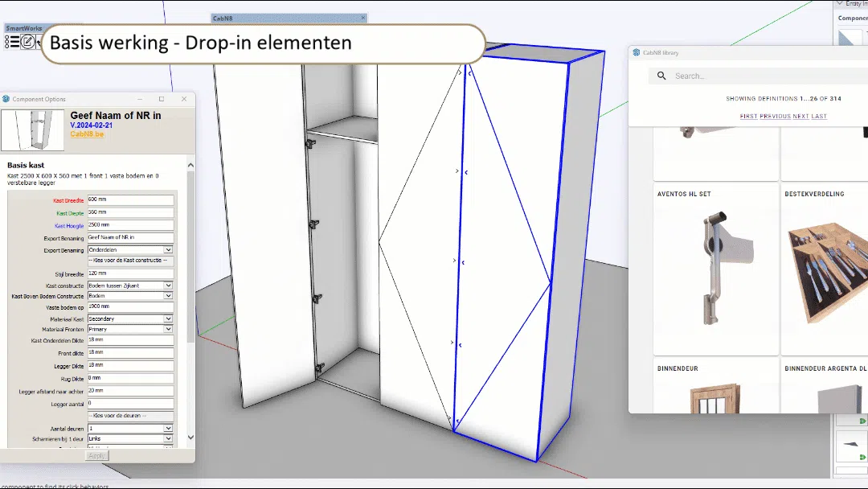
Task: Open the Materiaal Kast dropdown
Action: pyautogui.click(x=131, y=318)
